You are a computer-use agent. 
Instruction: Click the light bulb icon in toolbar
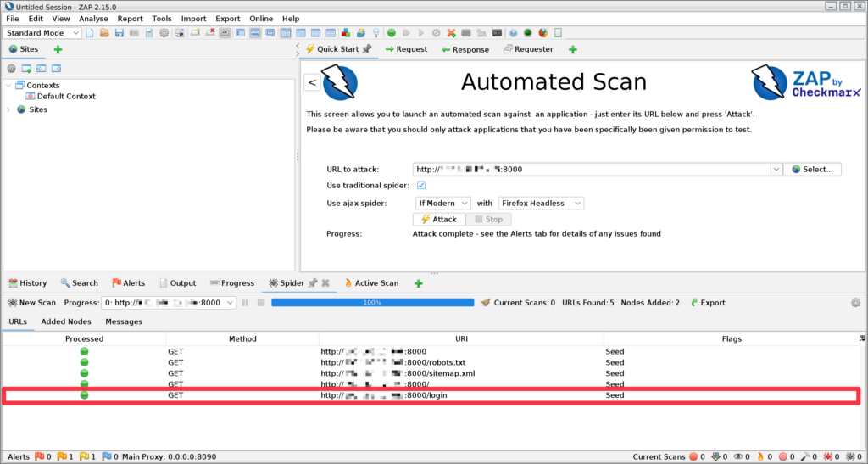[376, 33]
